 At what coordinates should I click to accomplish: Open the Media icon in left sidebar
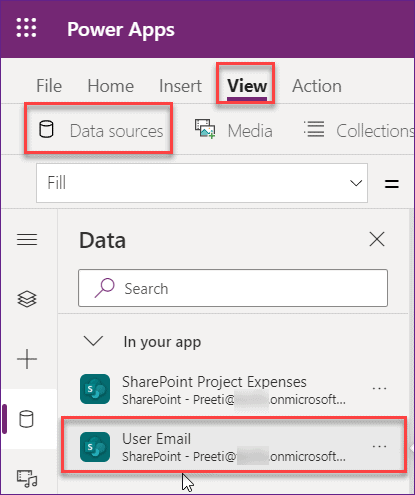pyautogui.click(x=27, y=479)
